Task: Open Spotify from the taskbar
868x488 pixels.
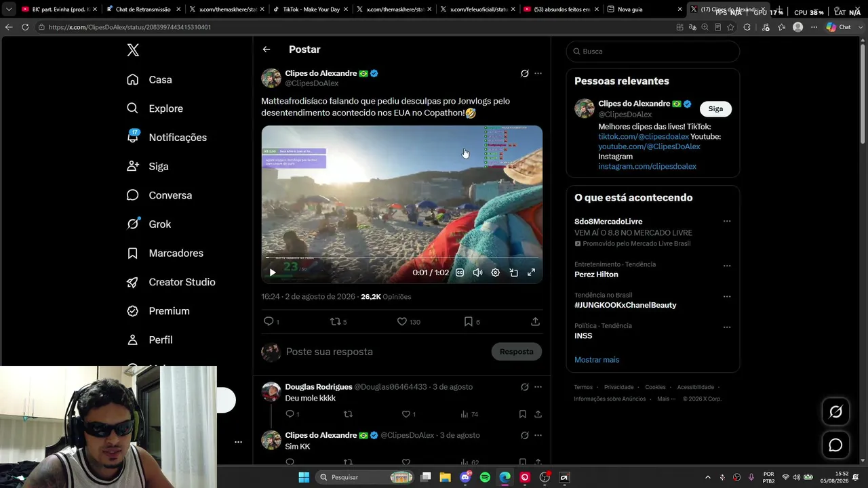Action: click(x=485, y=477)
